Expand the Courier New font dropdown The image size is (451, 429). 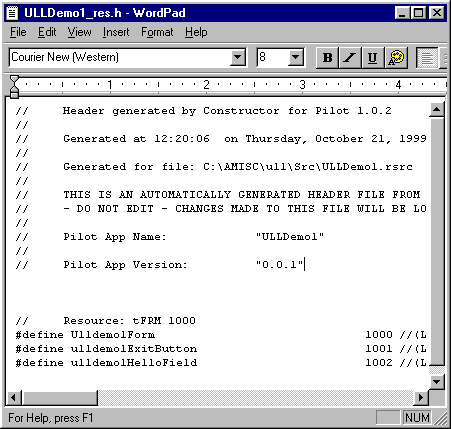click(237, 57)
